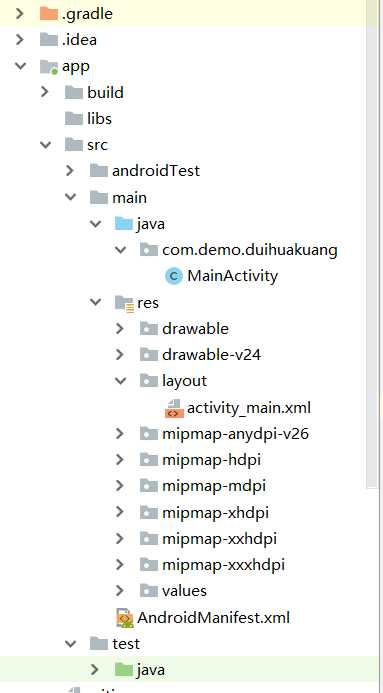The height and width of the screenshot is (693, 383).
Task: Expand the drawable folder
Action: pos(120,328)
